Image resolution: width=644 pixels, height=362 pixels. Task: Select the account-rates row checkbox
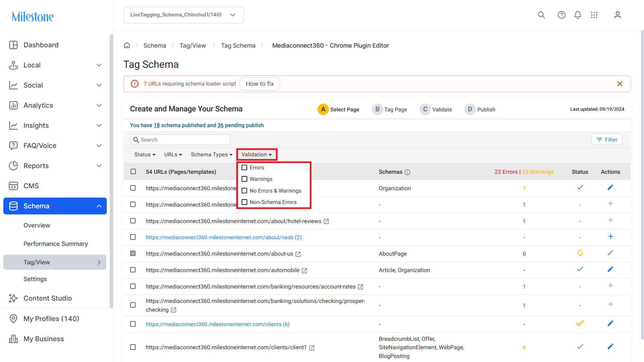click(x=133, y=287)
